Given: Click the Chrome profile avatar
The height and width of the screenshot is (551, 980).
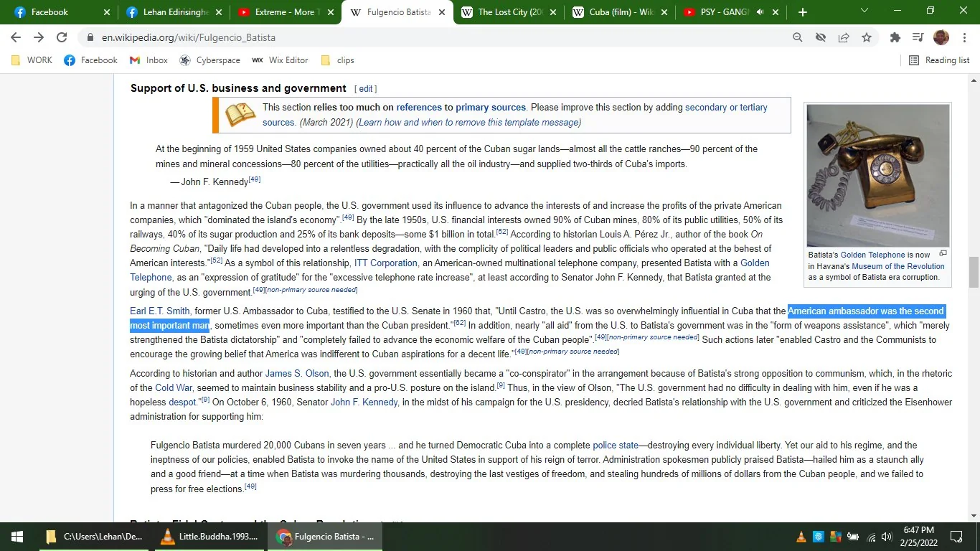Looking at the screenshot, I should [x=941, y=37].
